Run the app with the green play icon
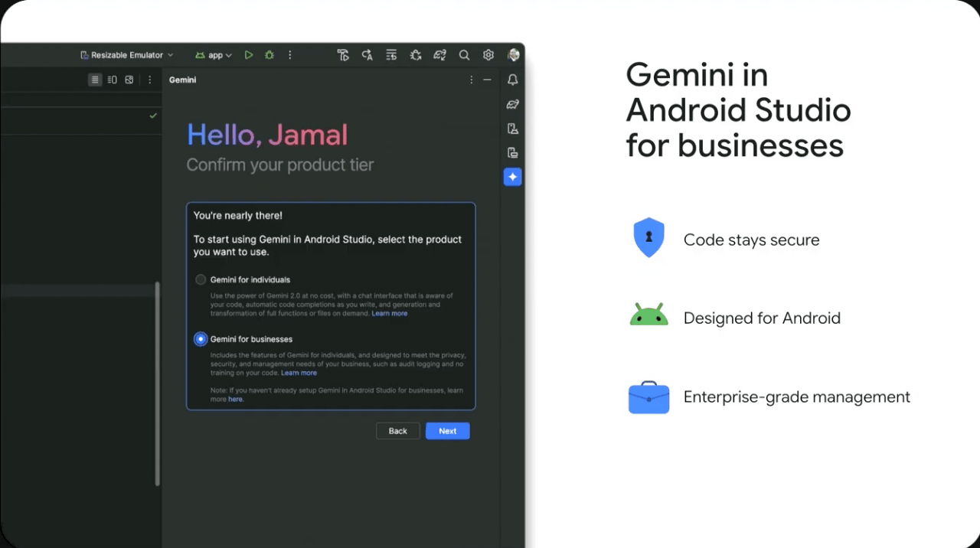The height and width of the screenshot is (548, 980). 249,55
